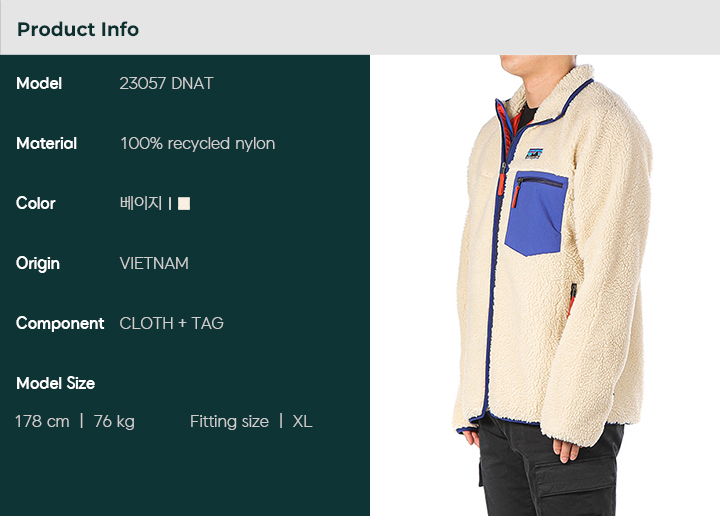Click the beige color swatch square
Screen dimensions: 720x516
click(x=184, y=203)
